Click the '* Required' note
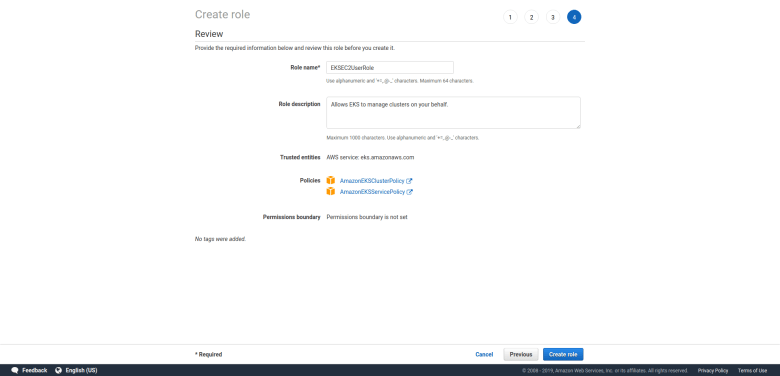This screenshot has width=780, height=376. coord(208,355)
